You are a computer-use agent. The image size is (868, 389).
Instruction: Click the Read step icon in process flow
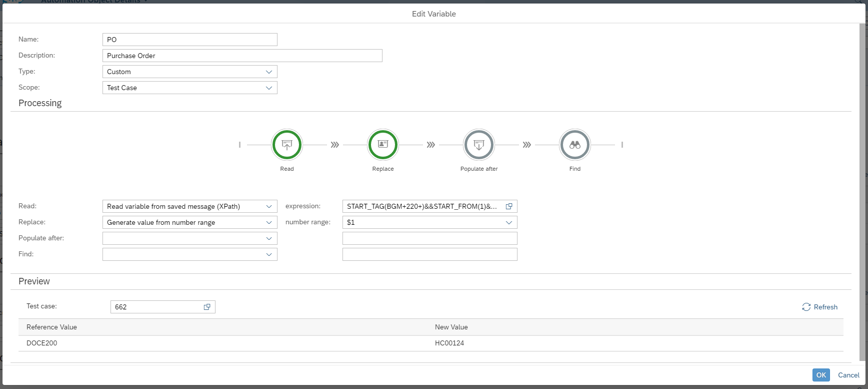287,145
